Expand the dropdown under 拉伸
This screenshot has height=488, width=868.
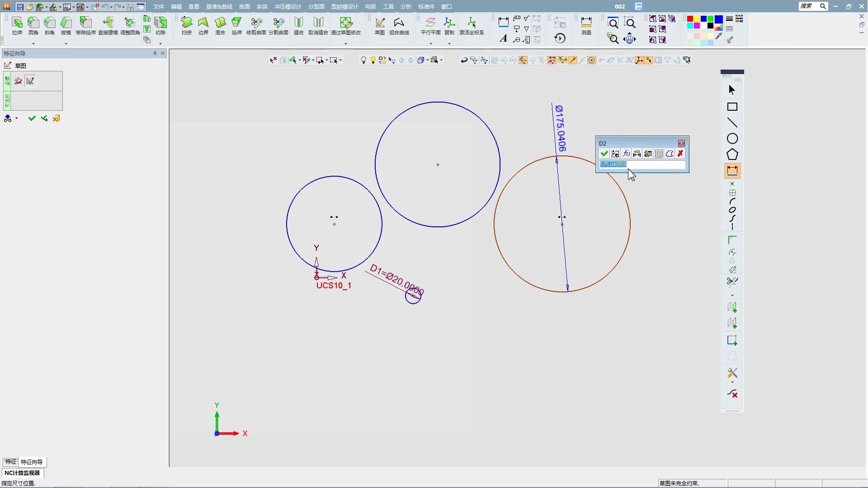33,44
